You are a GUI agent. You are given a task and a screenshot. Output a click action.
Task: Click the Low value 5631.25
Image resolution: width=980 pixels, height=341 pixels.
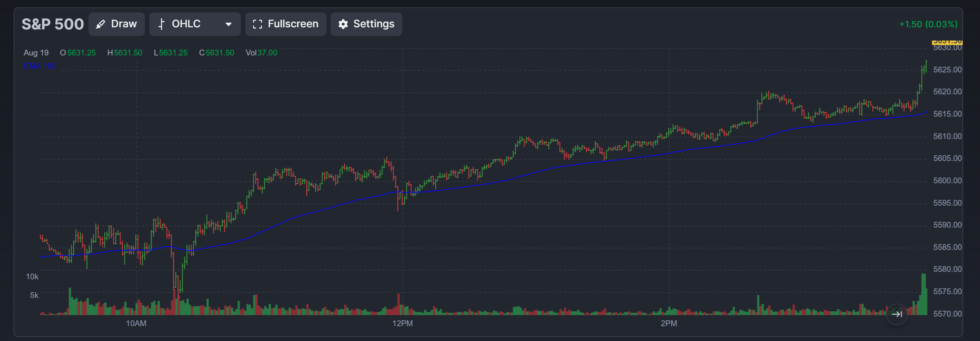click(173, 53)
